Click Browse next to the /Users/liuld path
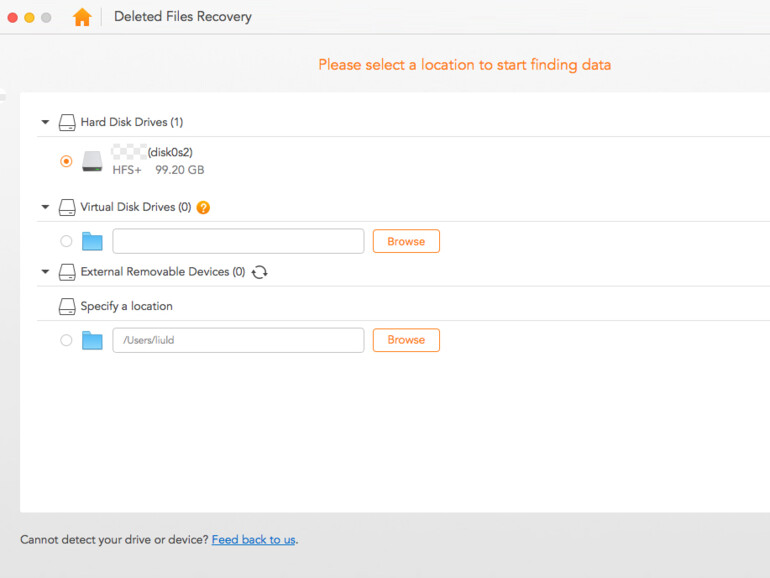 (x=406, y=340)
